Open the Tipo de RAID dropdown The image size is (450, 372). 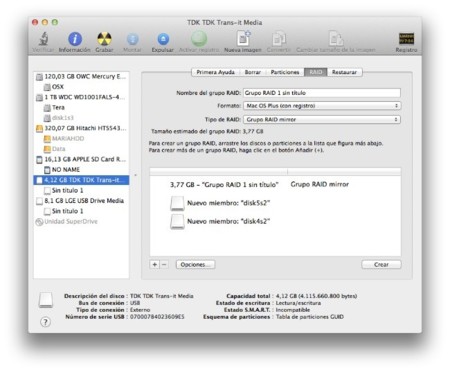pyautogui.click(x=322, y=119)
